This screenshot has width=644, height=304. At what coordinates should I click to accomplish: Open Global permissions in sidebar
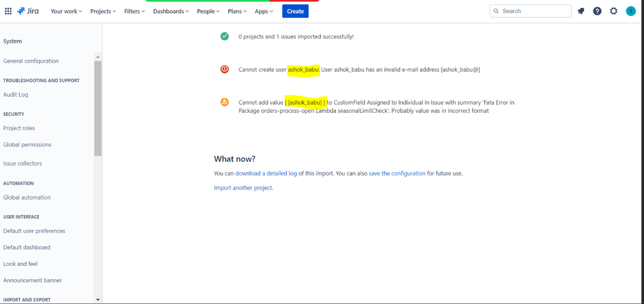click(27, 144)
